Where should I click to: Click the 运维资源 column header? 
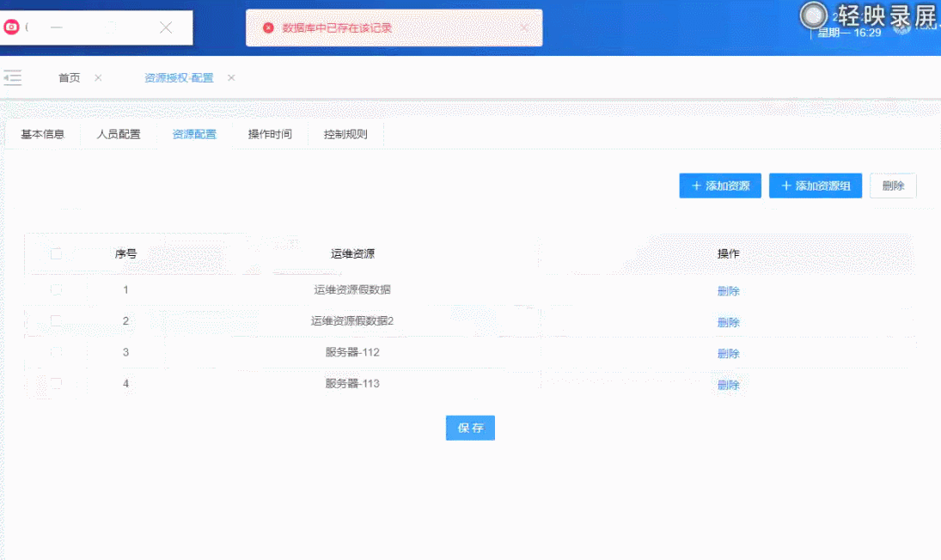pos(352,253)
